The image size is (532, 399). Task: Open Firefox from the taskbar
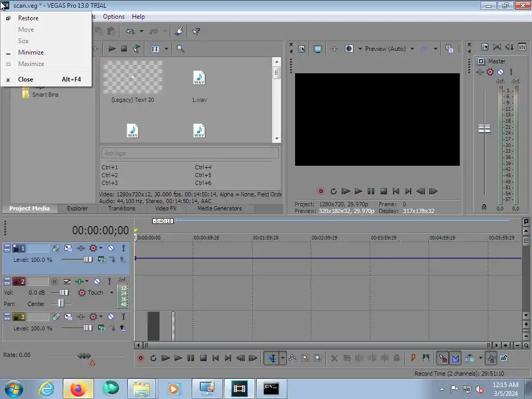point(78,388)
